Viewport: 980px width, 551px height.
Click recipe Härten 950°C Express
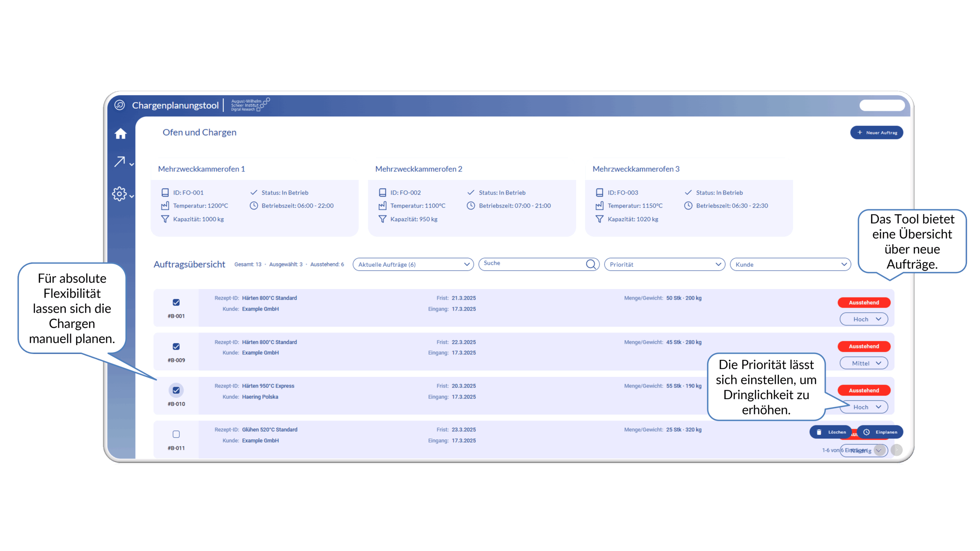268,386
